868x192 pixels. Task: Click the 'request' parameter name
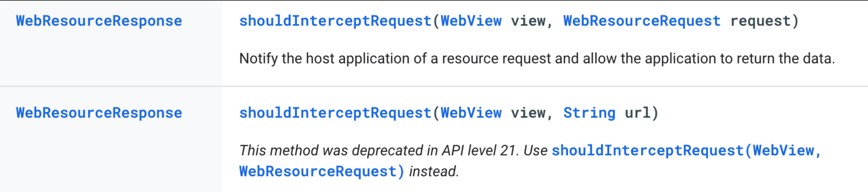pyautogui.click(x=760, y=21)
